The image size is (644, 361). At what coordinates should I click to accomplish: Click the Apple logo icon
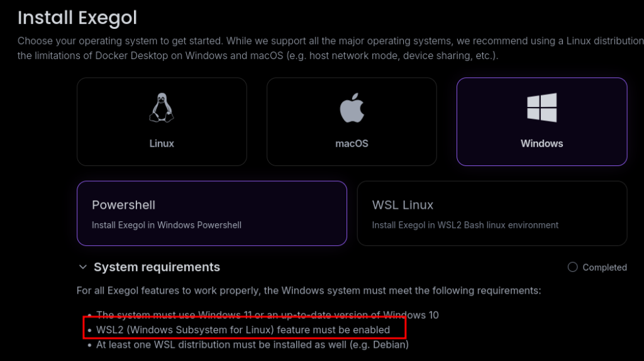coord(352,108)
